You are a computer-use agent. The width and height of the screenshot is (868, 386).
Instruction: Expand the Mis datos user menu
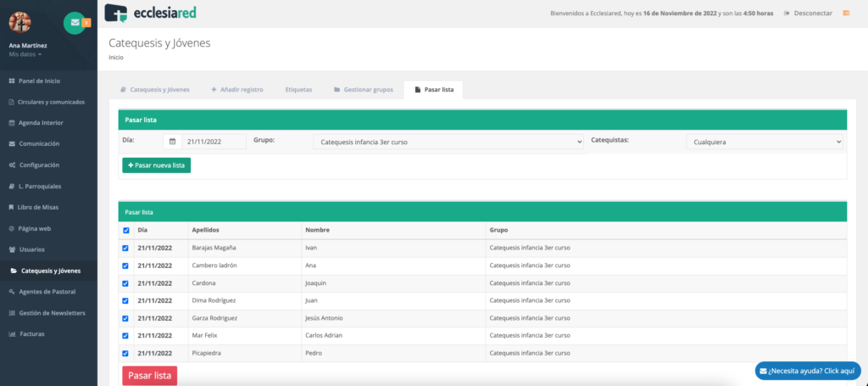[25, 54]
